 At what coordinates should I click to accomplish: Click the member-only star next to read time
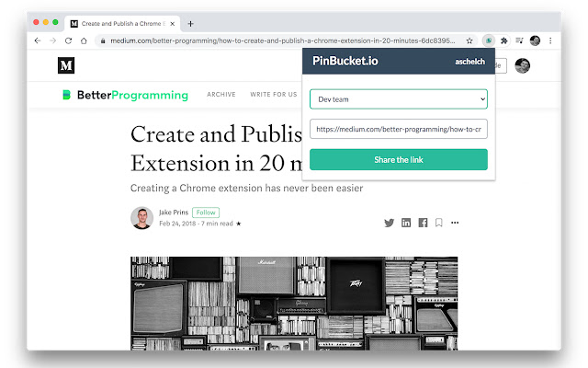tap(239, 224)
